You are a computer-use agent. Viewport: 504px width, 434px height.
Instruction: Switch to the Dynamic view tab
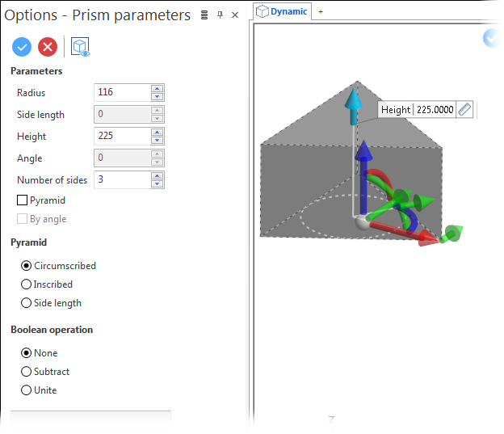coord(282,11)
